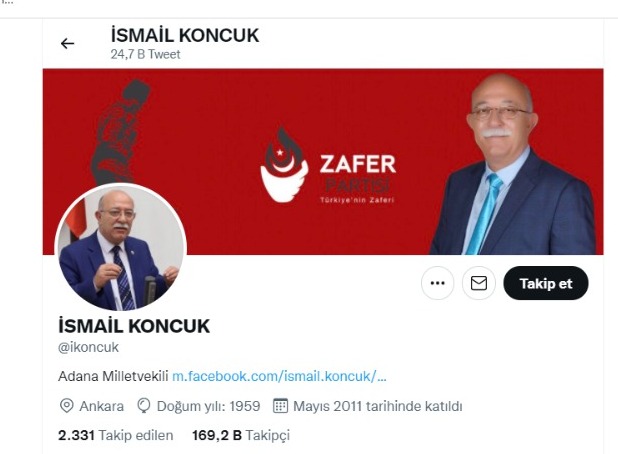
Task: Click the man's portrait in the banner
Action: coord(512,166)
